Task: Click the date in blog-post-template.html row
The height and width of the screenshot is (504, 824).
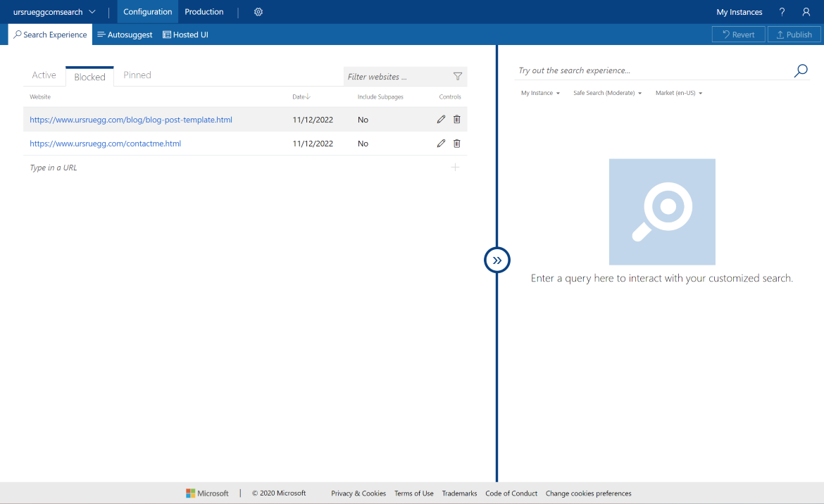Action: click(313, 120)
